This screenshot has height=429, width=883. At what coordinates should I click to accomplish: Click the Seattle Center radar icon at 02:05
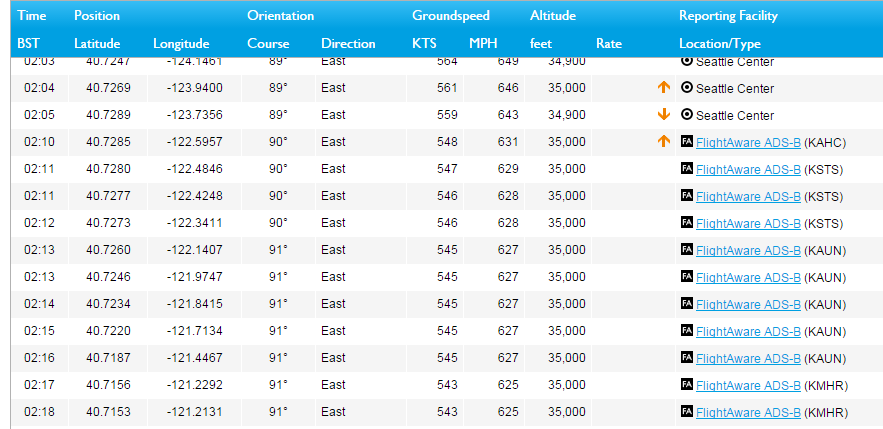click(x=686, y=115)
